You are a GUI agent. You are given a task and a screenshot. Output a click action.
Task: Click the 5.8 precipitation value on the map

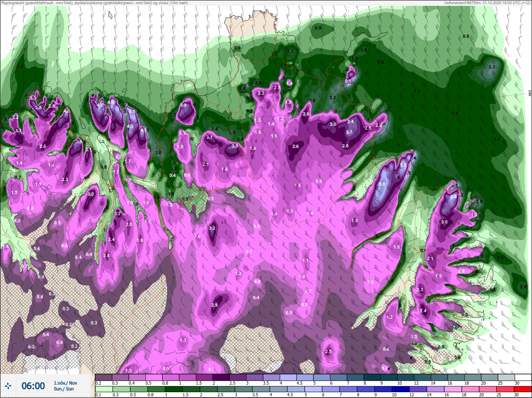point(382,184)
